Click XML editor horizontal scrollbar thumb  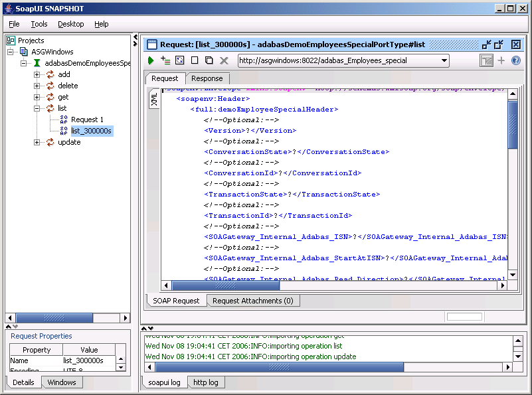click(226, 285)
